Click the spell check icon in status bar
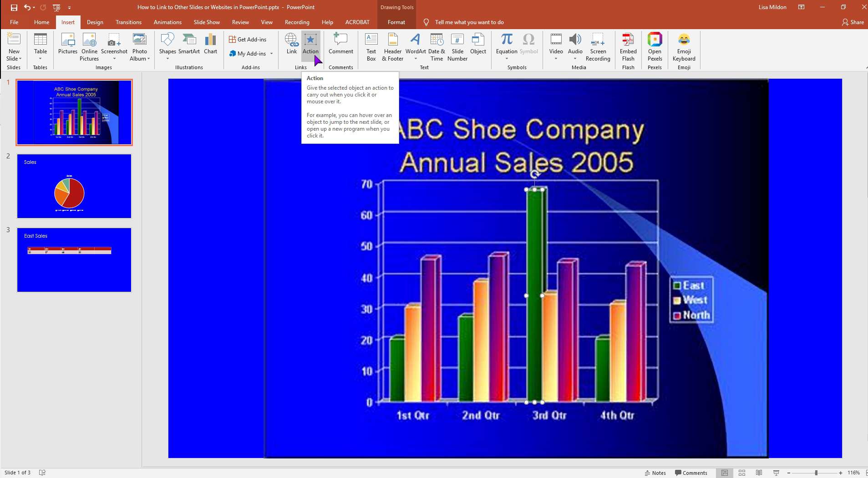Image resolution: width=868 pixels, height=478 pixels. [x=42, y=473]
